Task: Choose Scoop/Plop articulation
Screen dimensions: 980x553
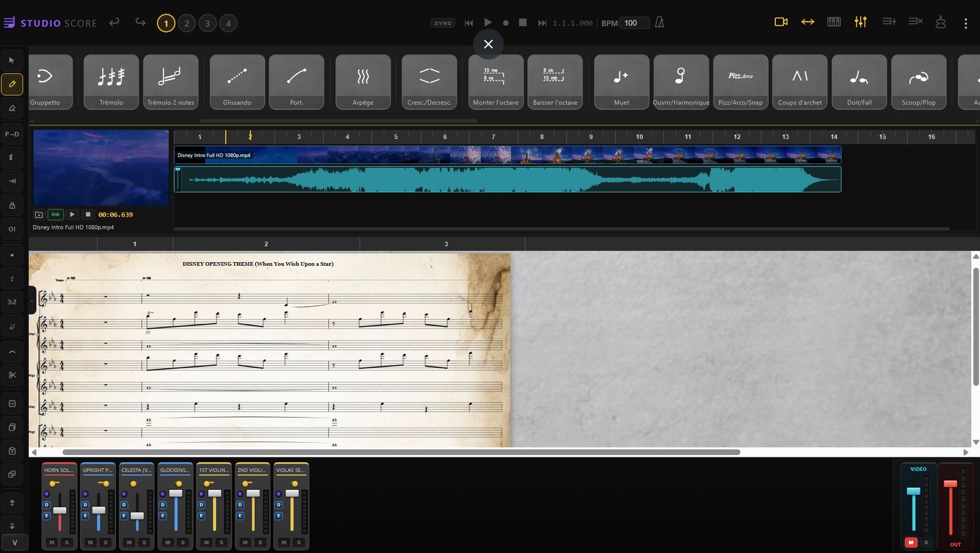Action: tap(919, 82)
